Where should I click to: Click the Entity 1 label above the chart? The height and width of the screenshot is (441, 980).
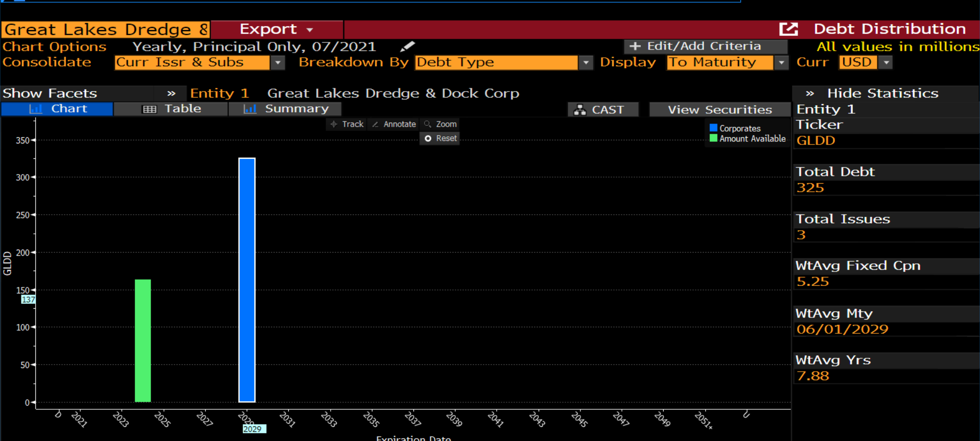tap(220, 93)
